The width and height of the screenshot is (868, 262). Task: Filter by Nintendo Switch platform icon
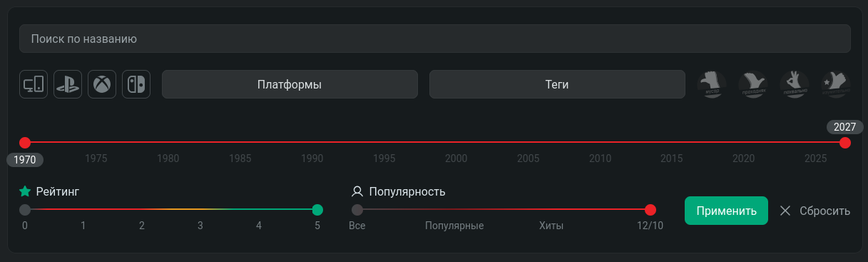136,84
